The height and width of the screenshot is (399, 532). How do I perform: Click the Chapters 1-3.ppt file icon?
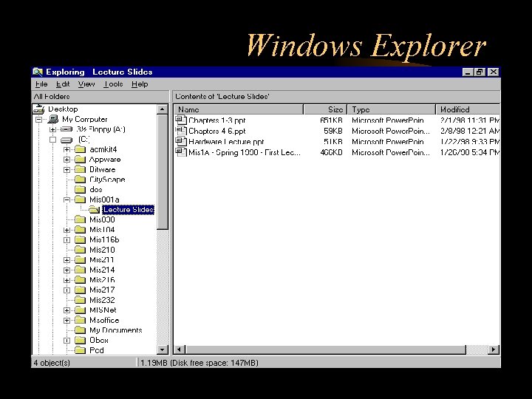coord(181,120)
